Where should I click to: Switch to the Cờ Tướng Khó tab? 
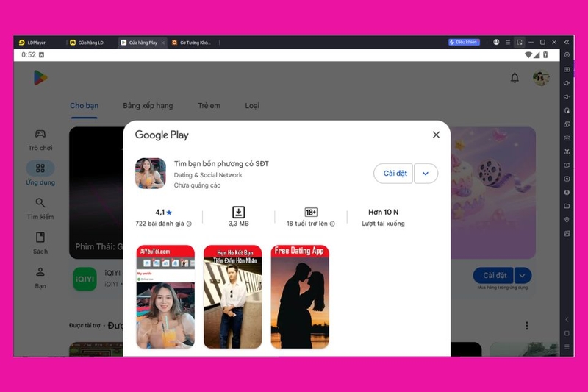(192, 43)
